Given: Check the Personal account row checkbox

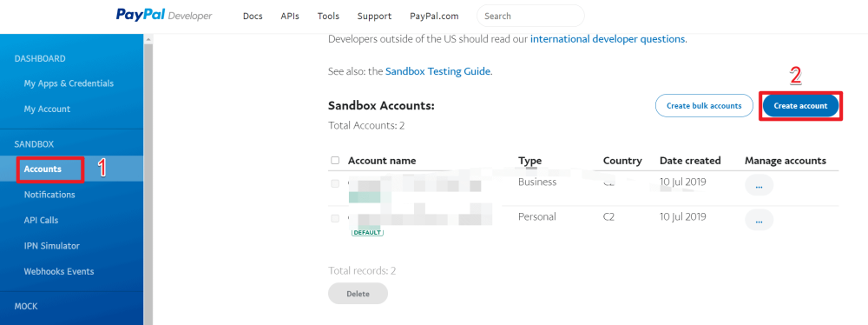Looking at the screenshot, I should (x=335, y=218).
